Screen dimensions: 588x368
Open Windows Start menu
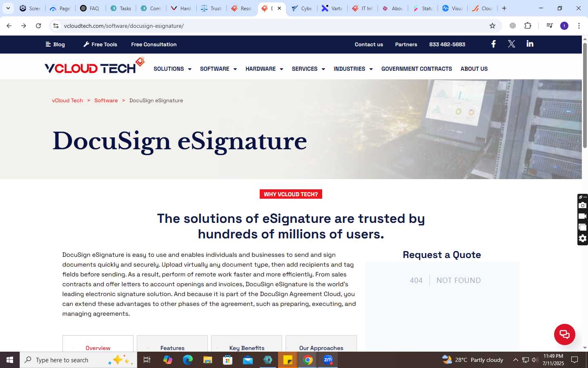click(x=10, y=360)
